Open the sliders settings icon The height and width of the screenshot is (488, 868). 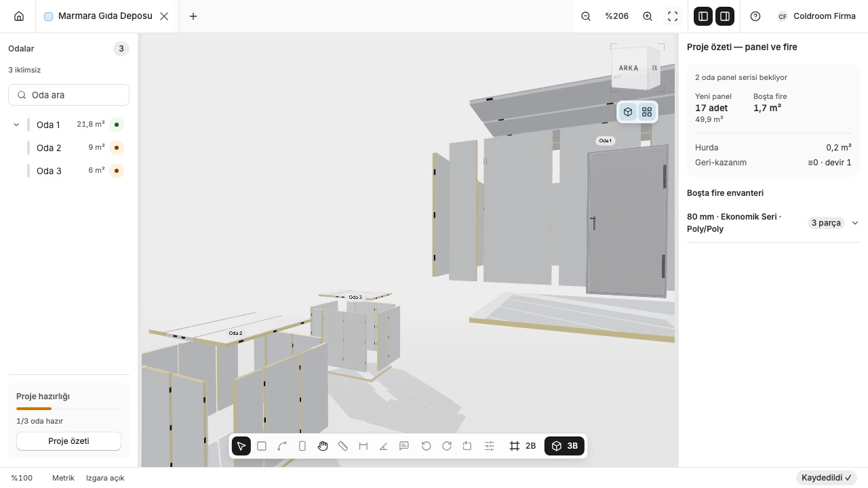click(490, 446)
